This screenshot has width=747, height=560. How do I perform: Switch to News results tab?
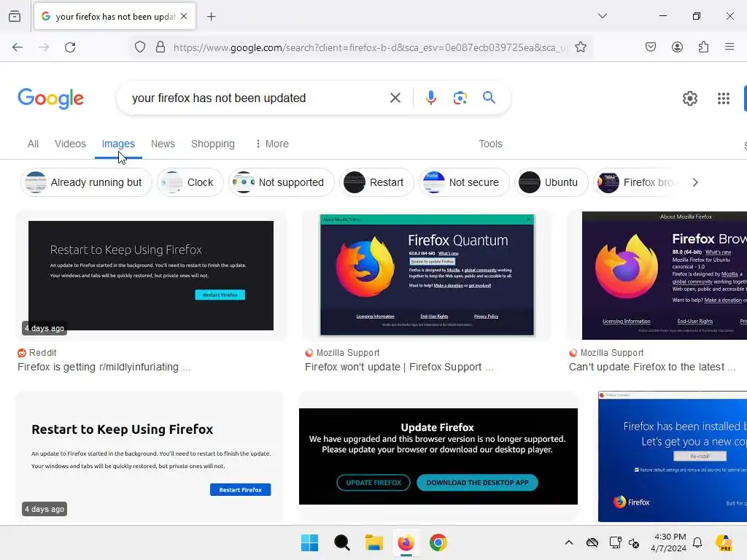163,144
